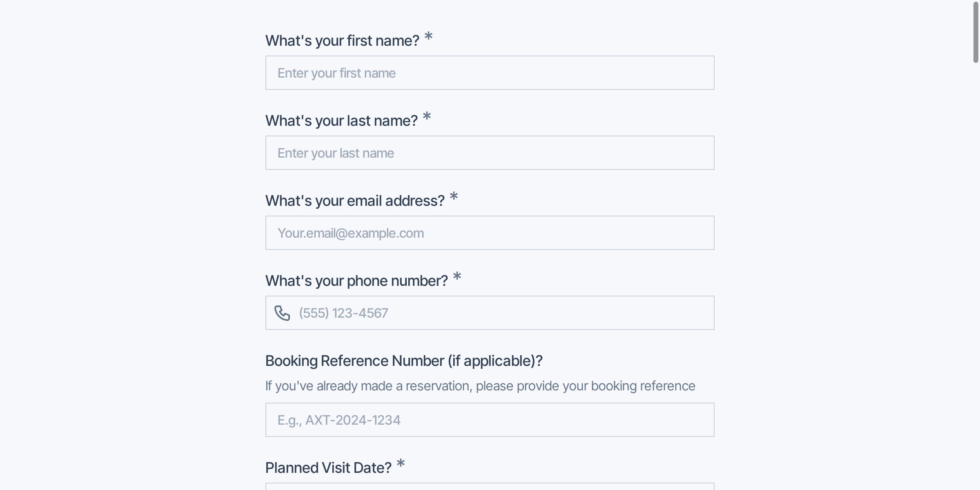Viewport: 980px width, 490px height.
Task: Click the asterisk beside first name label
Action: point(428,37)
